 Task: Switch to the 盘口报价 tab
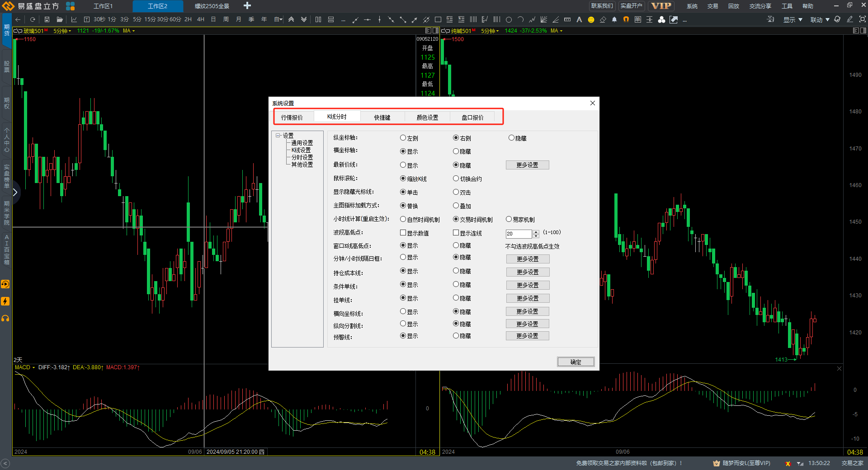(x=472, y=117)
